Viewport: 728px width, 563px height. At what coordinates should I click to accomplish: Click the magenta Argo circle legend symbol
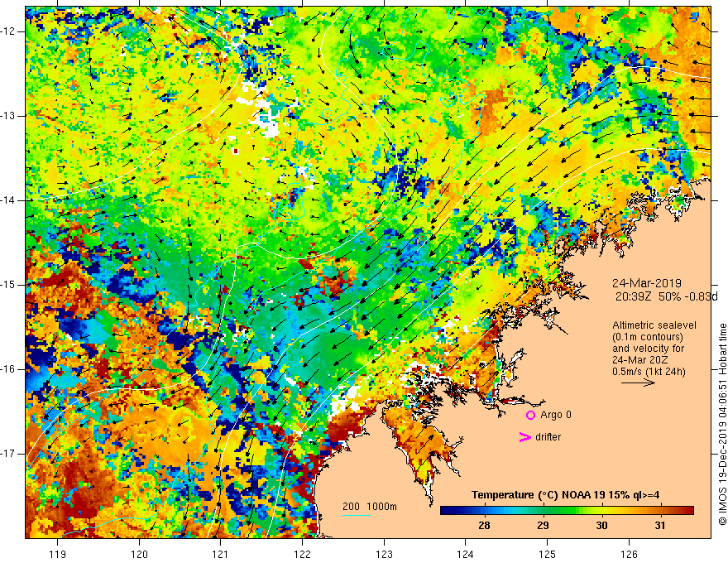[530, 415]
